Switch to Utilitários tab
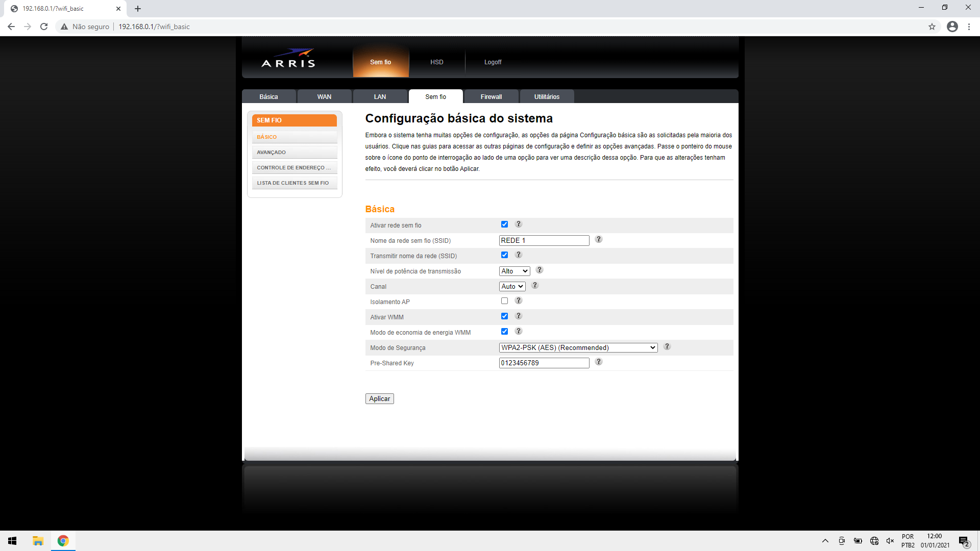 547,96
